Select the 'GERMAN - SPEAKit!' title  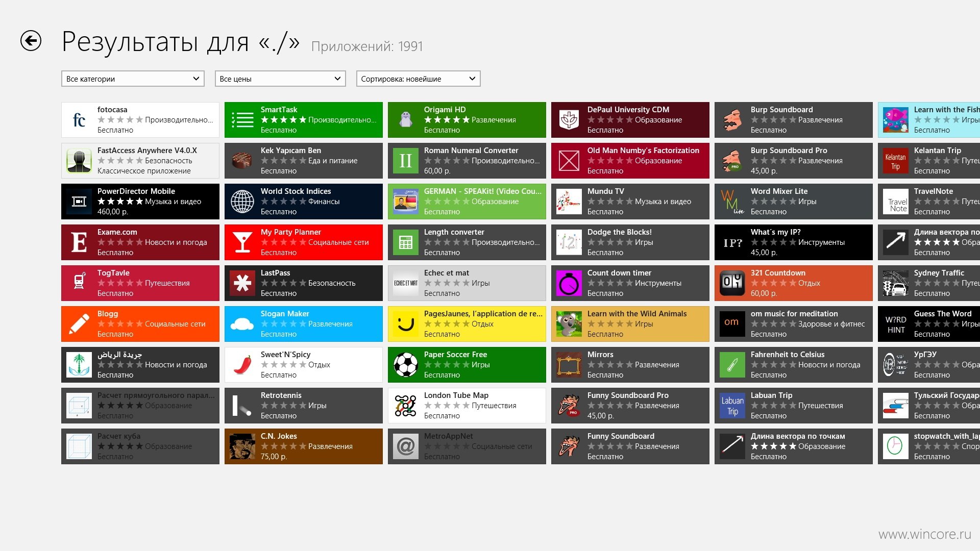point(483,191)
